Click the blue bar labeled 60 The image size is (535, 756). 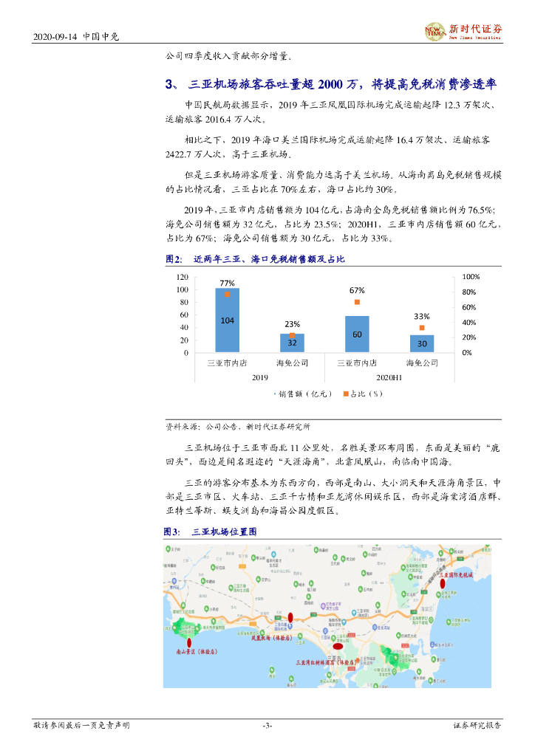point(357,334)
